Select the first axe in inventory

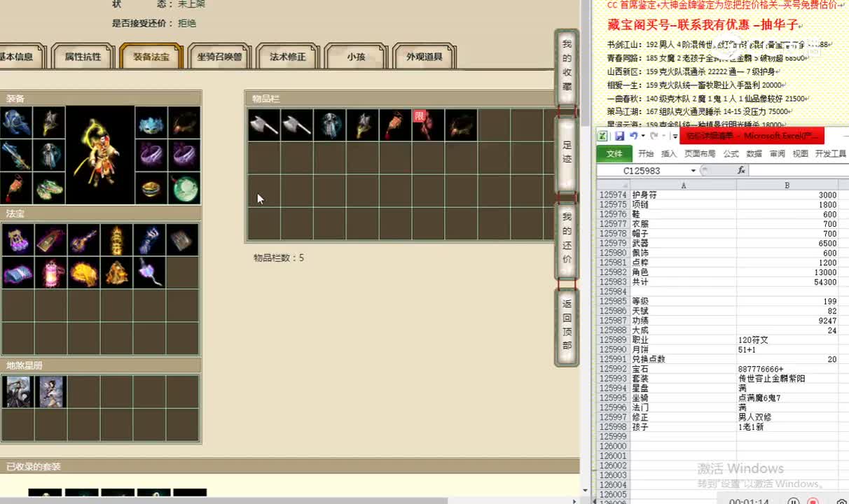click(264, 125)
